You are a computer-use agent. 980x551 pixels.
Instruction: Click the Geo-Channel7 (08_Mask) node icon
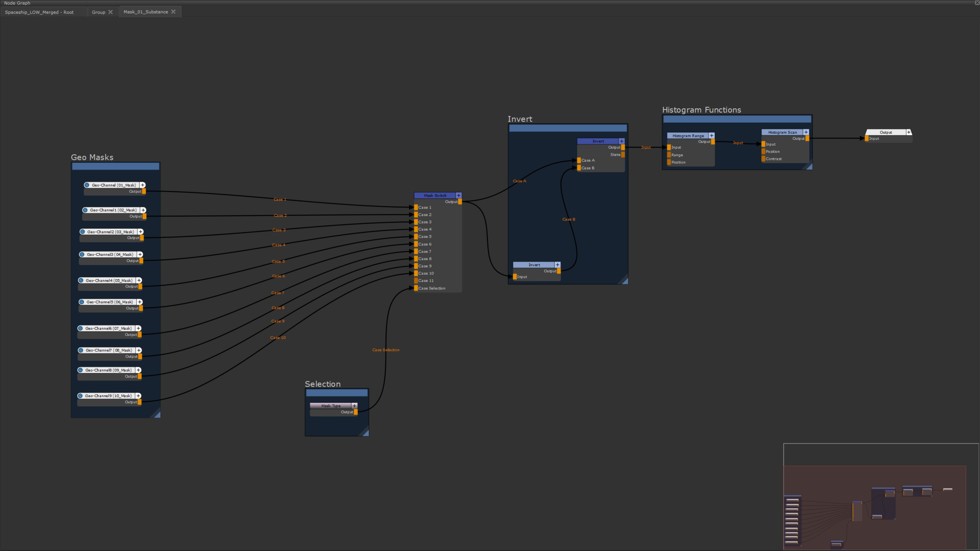click(81, 351)
